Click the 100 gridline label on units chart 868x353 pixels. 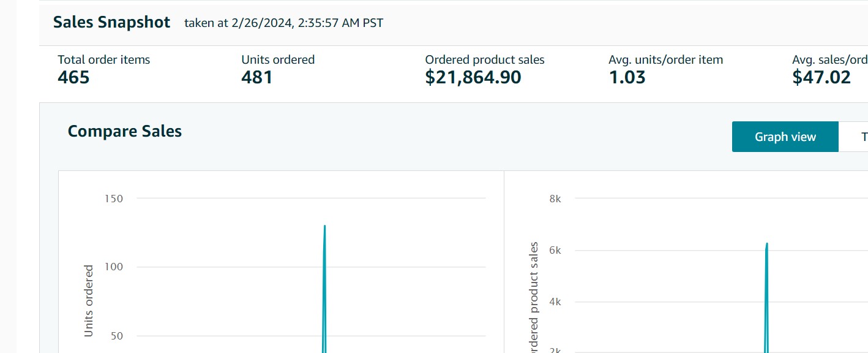114,267
